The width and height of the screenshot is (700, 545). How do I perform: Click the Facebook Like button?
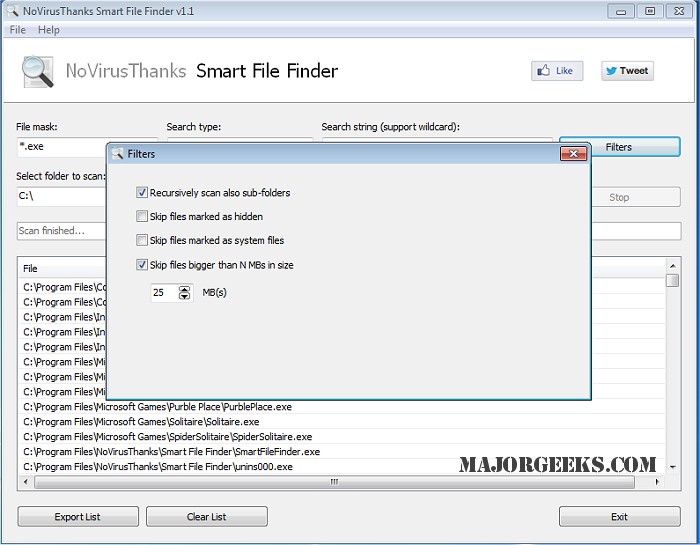pos(557,71)
